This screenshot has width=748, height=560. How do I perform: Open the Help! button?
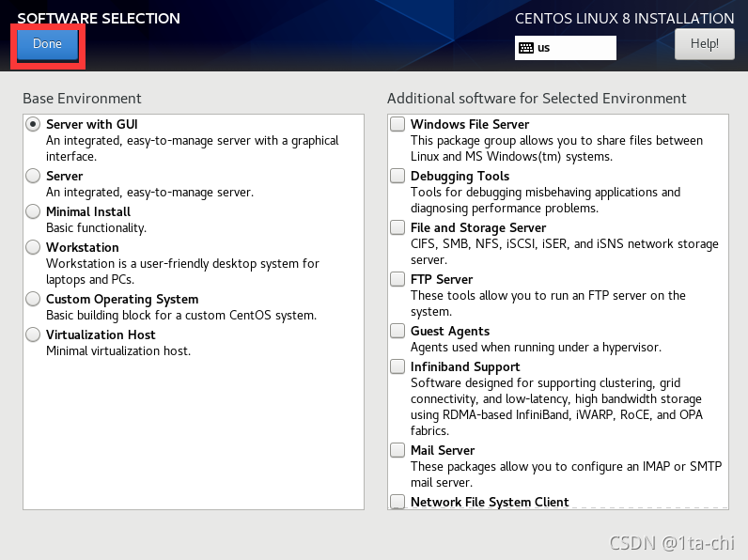point(704,44)
